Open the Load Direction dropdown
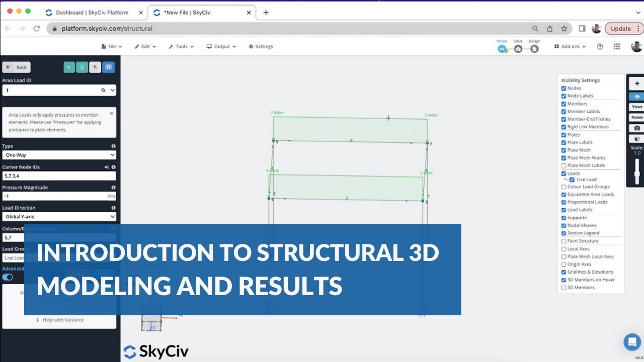 pos(59,217)
